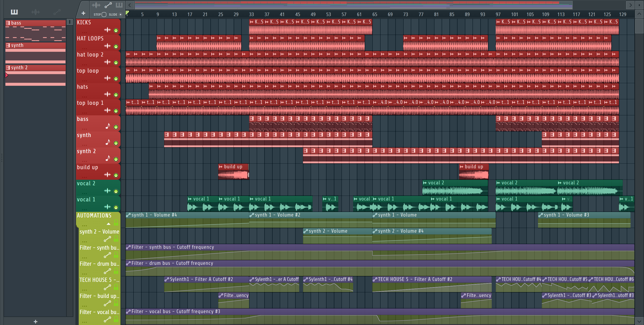Mute the HAT LOOPS track

(116, 46)
